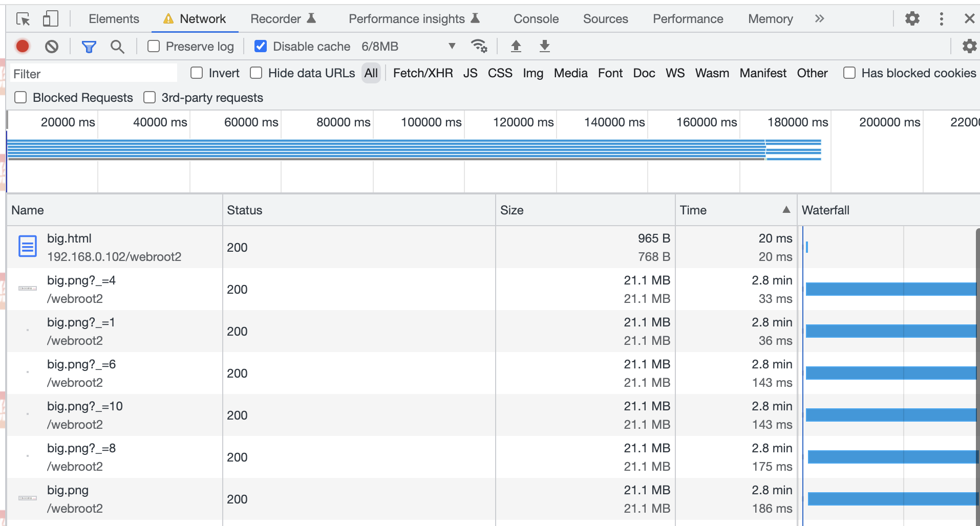Open network search magnifier

tap(117, 47)
